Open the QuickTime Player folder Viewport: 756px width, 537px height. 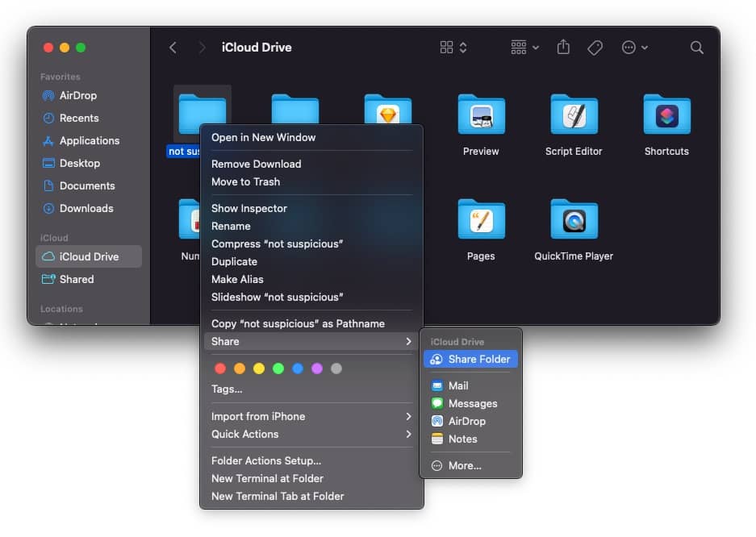pos(574,219)
